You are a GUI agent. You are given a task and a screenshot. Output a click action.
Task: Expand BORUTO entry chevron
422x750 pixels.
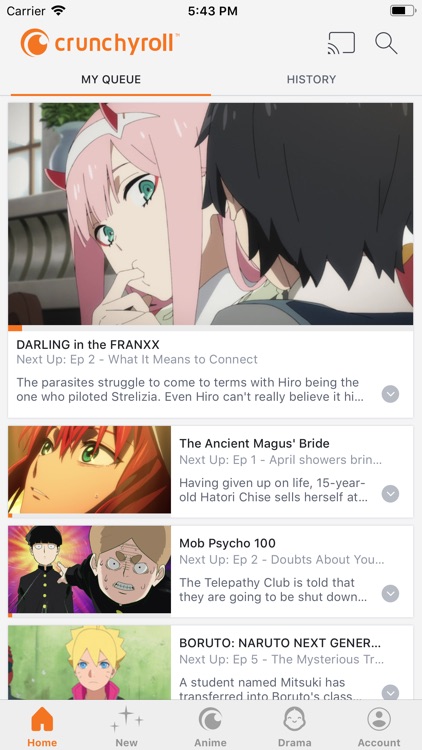[x=390, y=692]
